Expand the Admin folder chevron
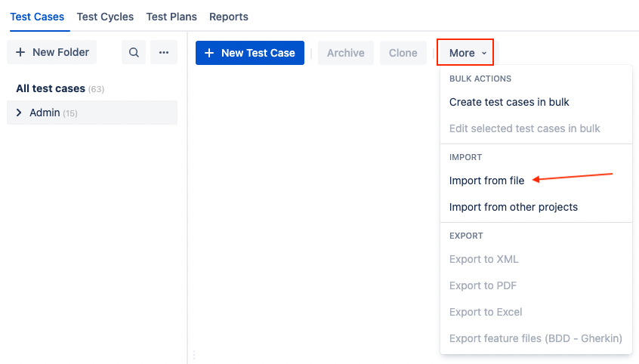Screen dimensions: 639x364 click(x=20, y=113)
